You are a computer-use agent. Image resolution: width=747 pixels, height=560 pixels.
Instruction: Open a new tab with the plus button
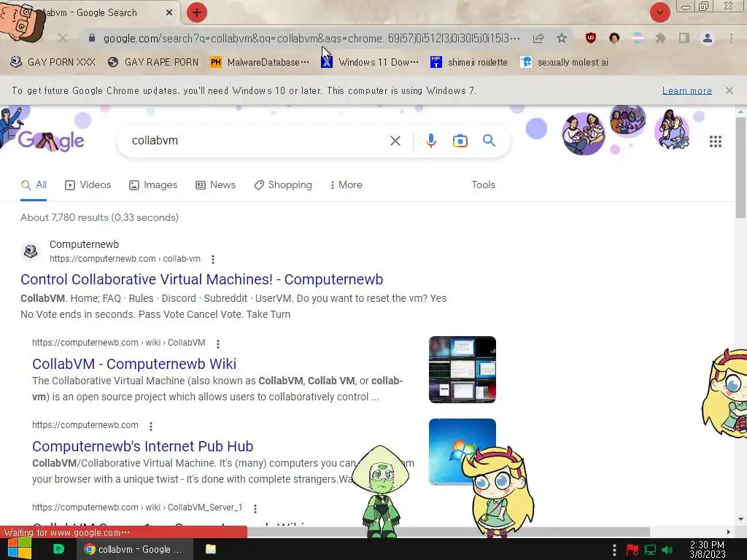click(x=197, y=12)
